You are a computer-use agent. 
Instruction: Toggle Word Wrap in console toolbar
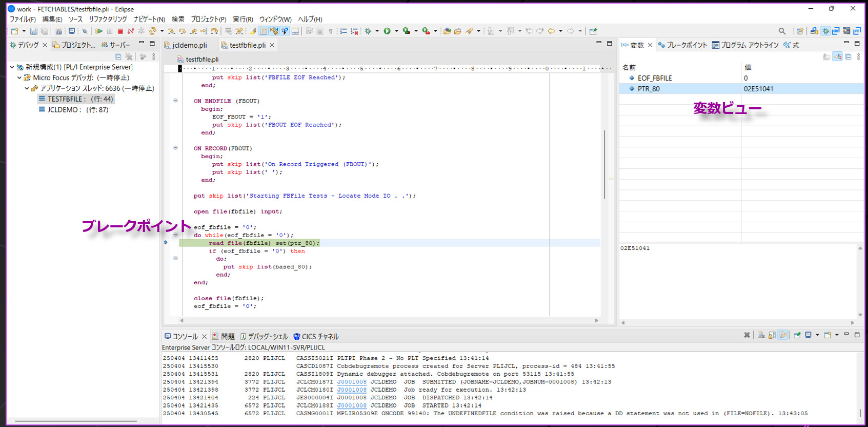pos(783,335)
